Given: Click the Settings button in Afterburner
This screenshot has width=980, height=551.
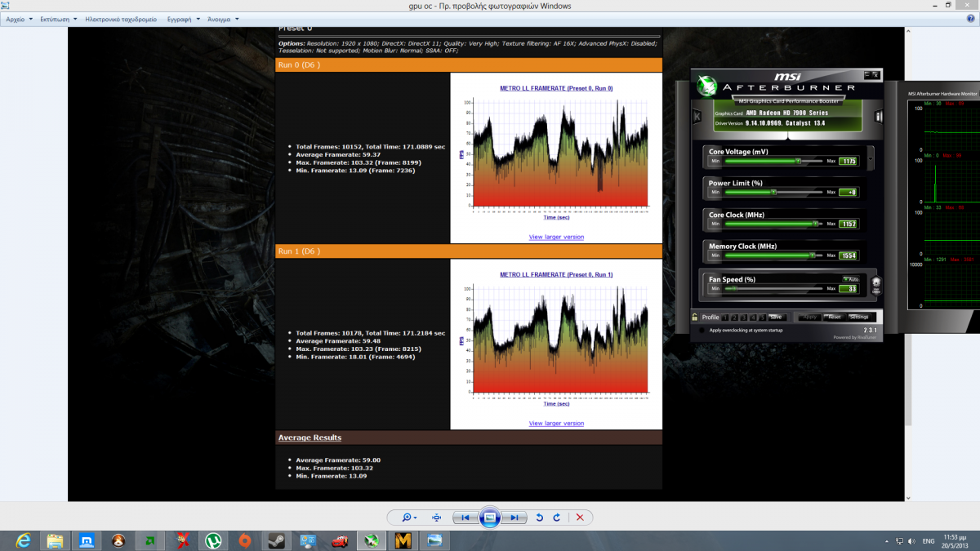Looking at the screenshot, I should [860, 317].
